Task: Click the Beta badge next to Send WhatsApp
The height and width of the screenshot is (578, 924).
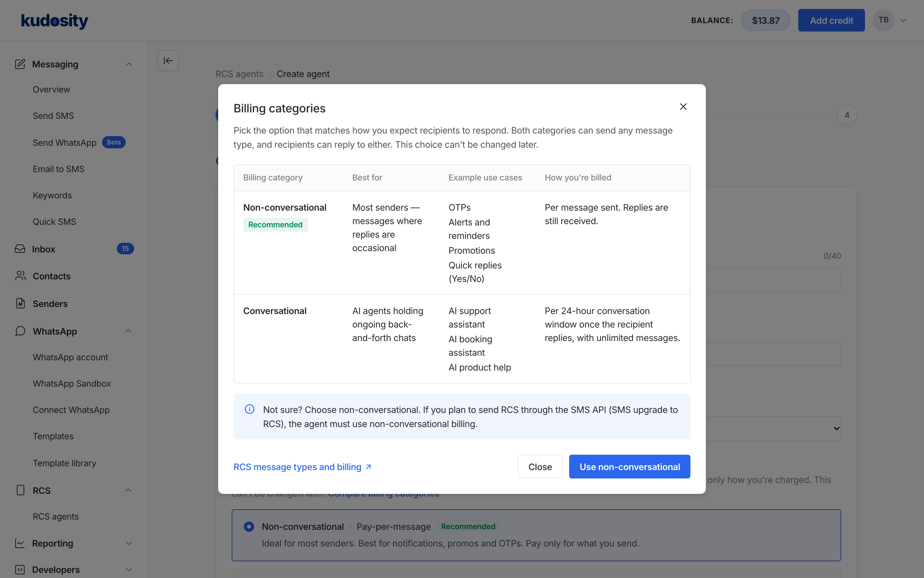Action: click(x=114, y=142)
